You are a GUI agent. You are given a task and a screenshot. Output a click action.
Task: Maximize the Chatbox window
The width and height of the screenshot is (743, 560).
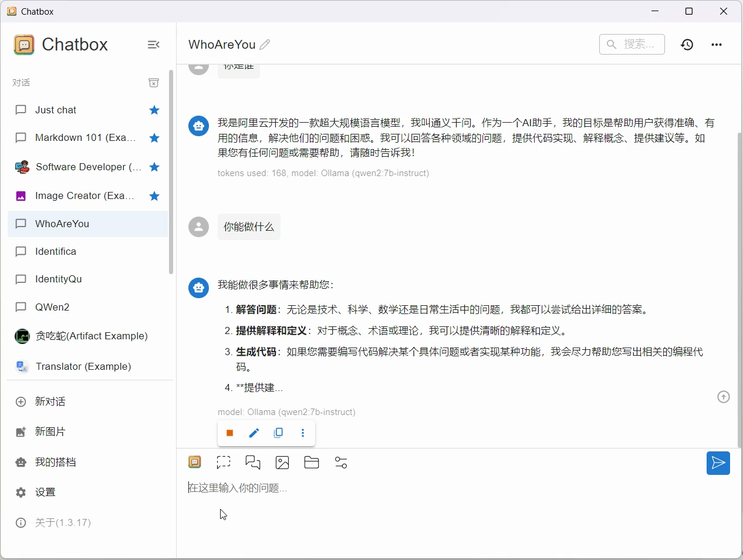point(689,11)
